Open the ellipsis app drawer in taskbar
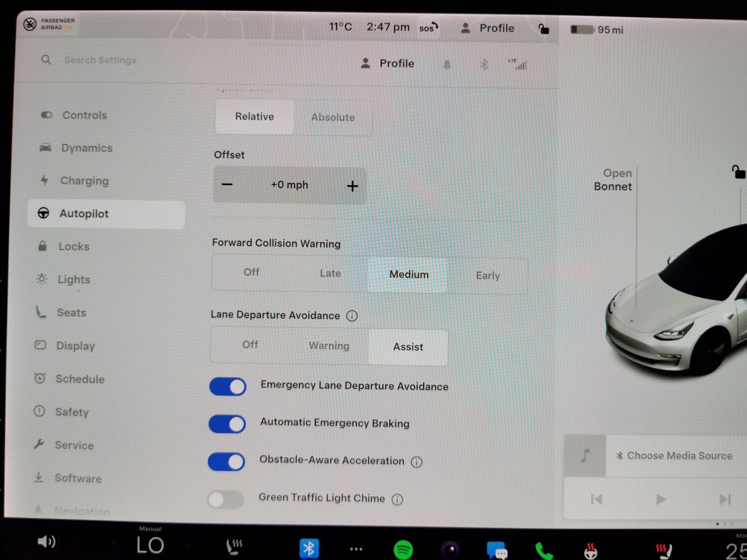 [x=356, y=548]
